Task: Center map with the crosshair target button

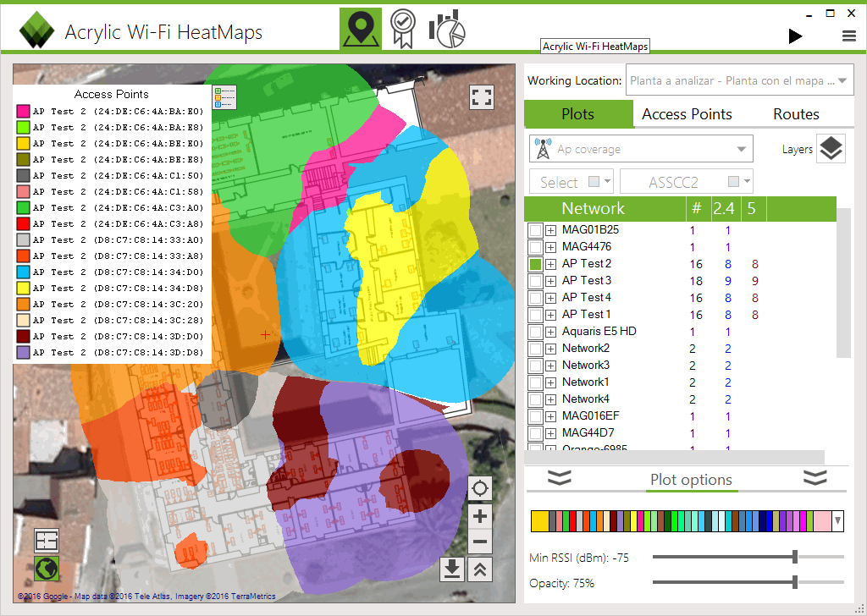Action: click(480, 488)
